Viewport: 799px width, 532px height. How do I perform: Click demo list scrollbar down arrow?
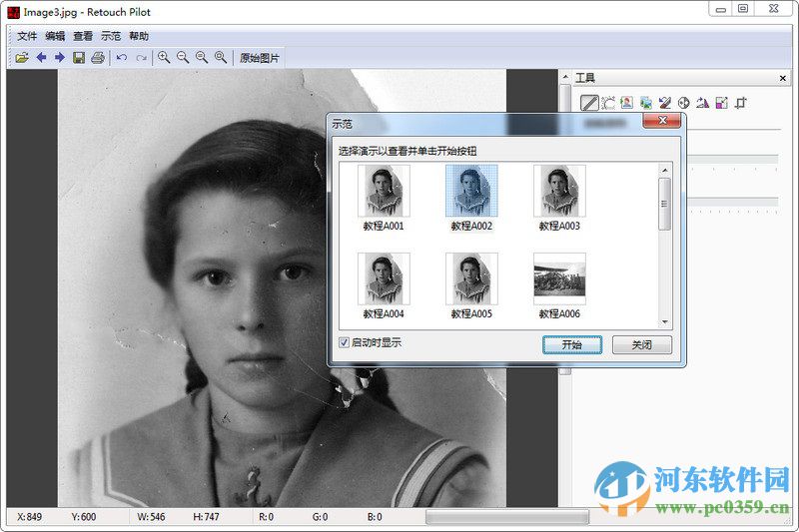(x=665, y=322)
